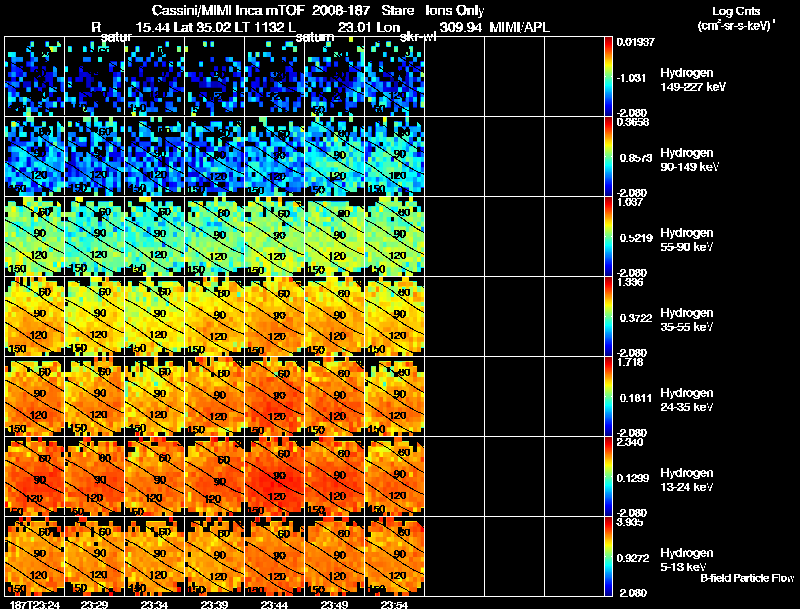Screen dimensions: 800x609
Task: Select the "3.935" color scale value
Action: pos(630,522)
